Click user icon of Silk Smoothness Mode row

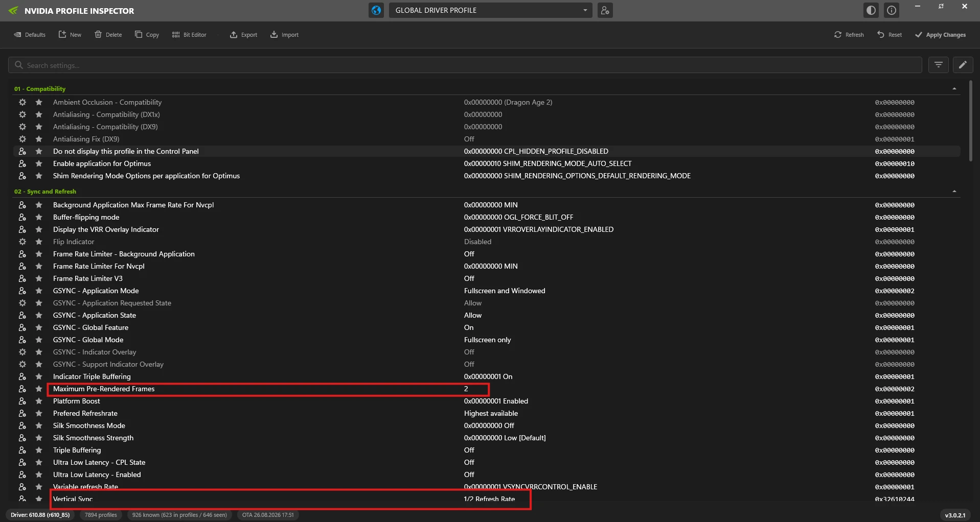22,425
